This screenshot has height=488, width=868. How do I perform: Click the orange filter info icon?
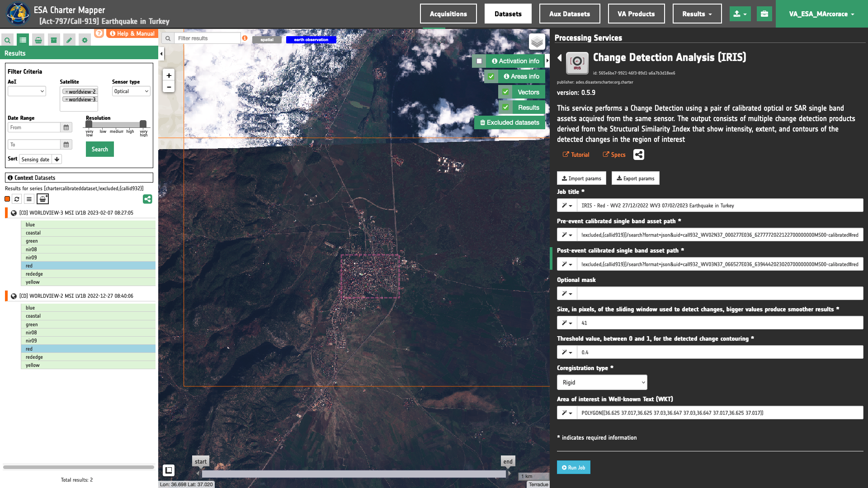pos(245,38)
